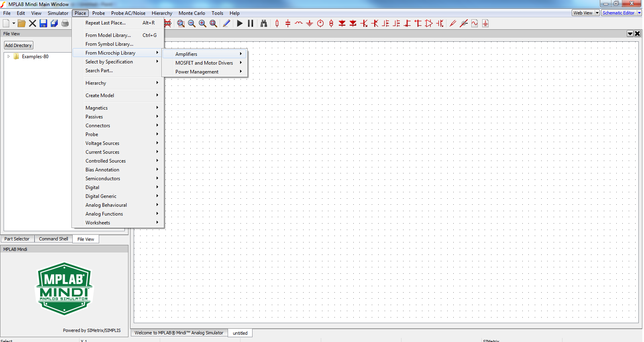
Task: Open file using folder icon
Action: (x=22, y=23)
